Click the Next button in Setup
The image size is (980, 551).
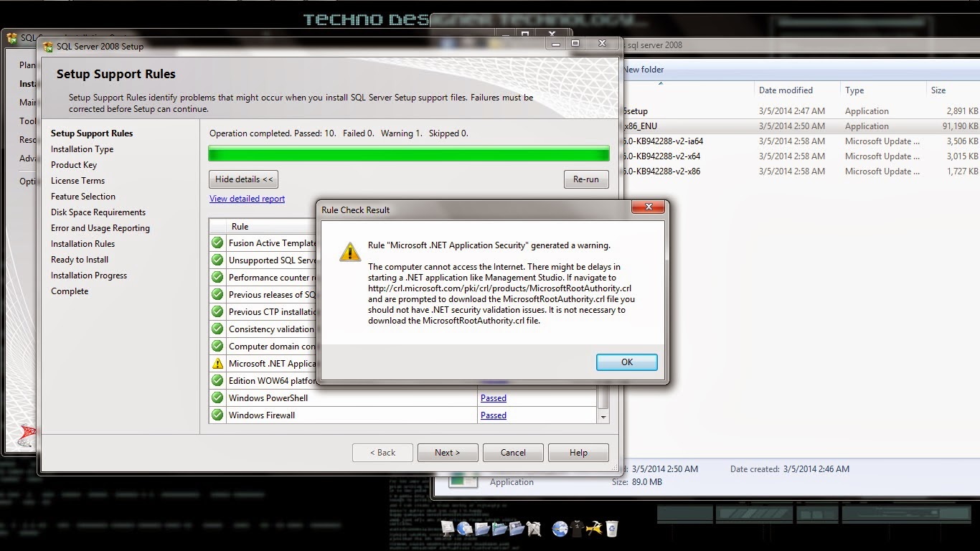[x=447, y=453]
